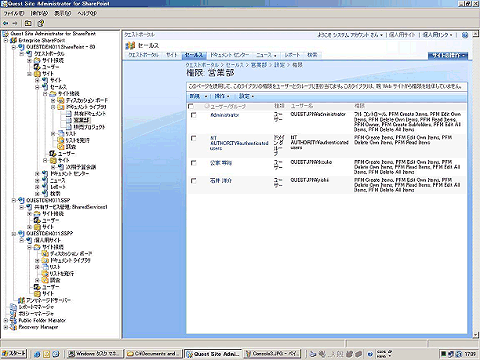Click the up-one-level folder toolbar icon

tap(28, 23)
